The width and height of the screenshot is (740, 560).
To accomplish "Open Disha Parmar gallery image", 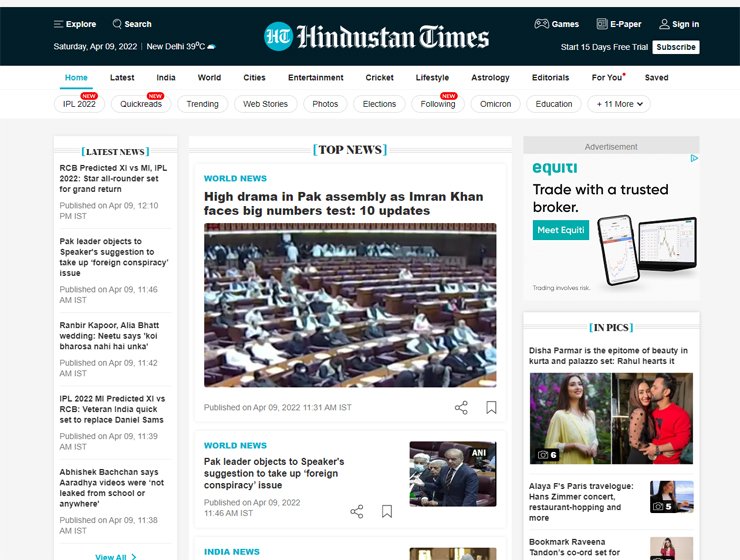I will [x=611, y=418].
